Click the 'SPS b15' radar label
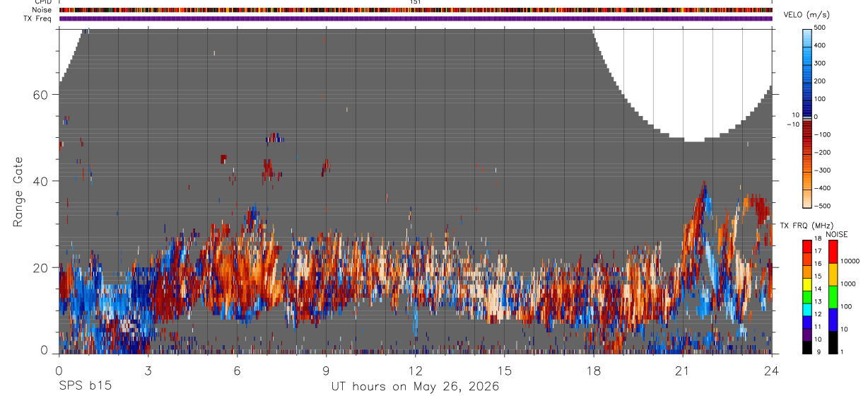 click(85, 387)
